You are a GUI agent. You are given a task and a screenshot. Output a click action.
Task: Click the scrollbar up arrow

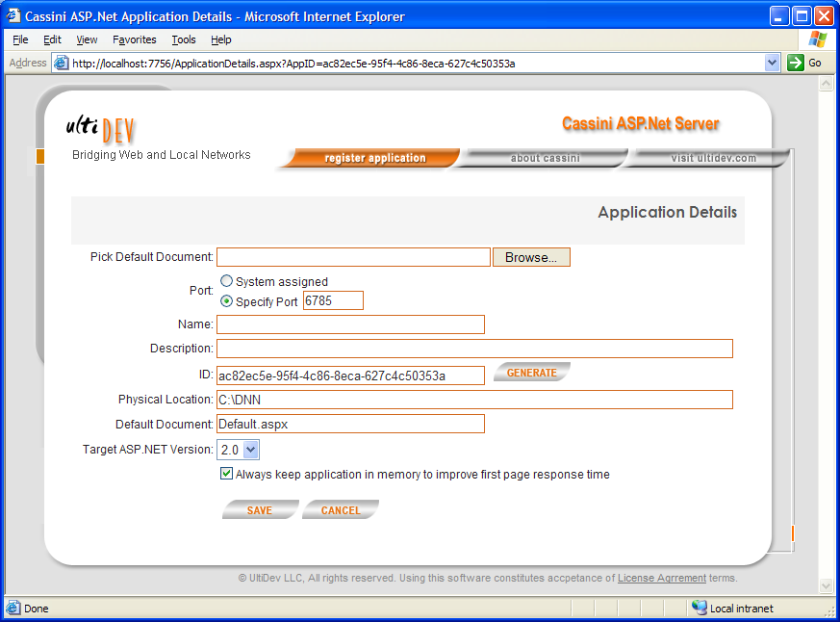pyautogui.click(x=827, y=83)
